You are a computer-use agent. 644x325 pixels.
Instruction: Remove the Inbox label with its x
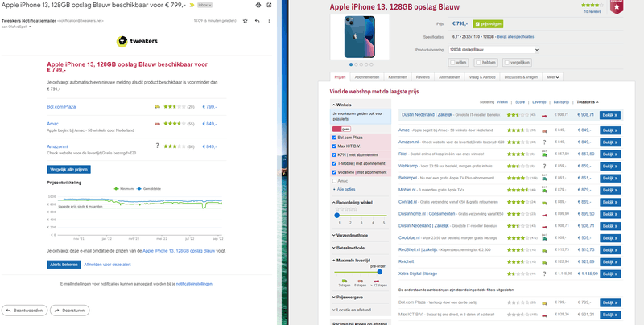click(209, 6)
